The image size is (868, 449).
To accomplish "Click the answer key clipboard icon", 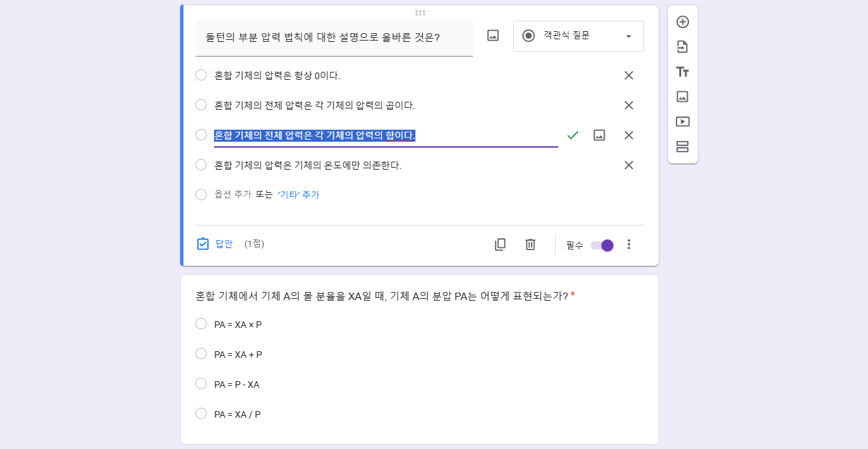I will coord(203,244).
